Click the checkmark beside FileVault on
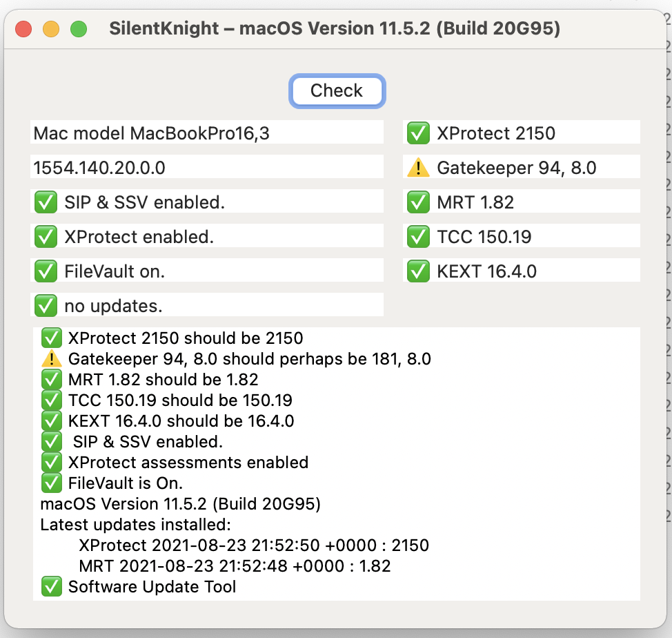Image resolution: width=672 pixels, height=638 pixels. point(46,271)
